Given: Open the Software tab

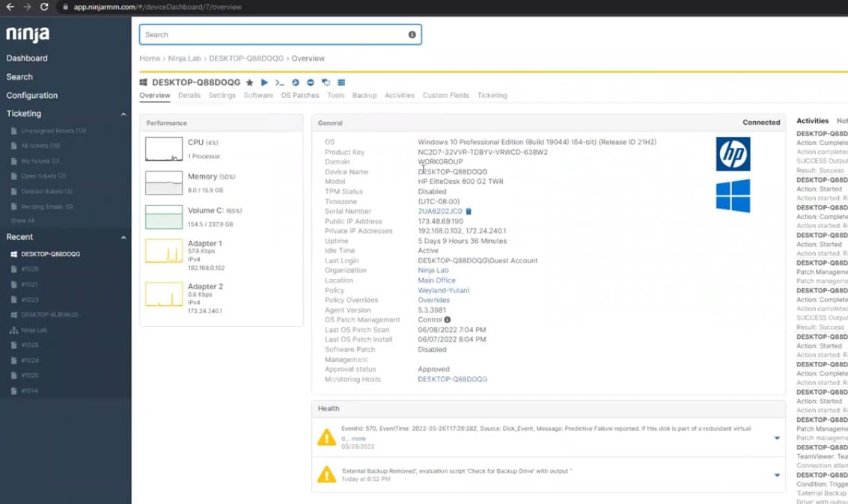Looking at the screenshot, I should tap(258, 96).
